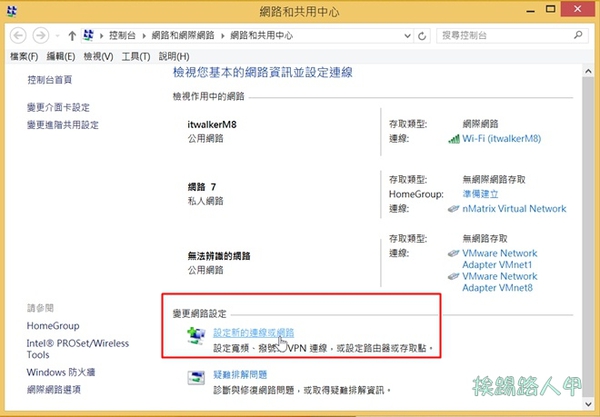Click 設定新的連線或網路 link
Image resolution: width=600 pixels, height=417 pixels.
(x=253, y=333)
